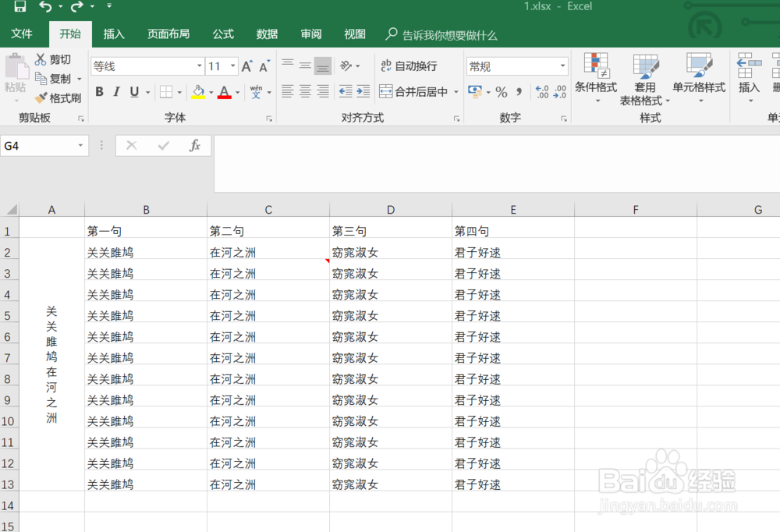The image size is (780, 532).
Task: Open Conditional Formatting (条件格式)
Action: (596, 78)
